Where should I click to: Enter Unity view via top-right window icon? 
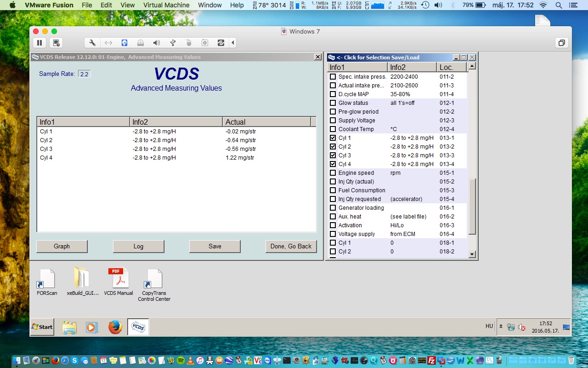click(x=561, y=43)
